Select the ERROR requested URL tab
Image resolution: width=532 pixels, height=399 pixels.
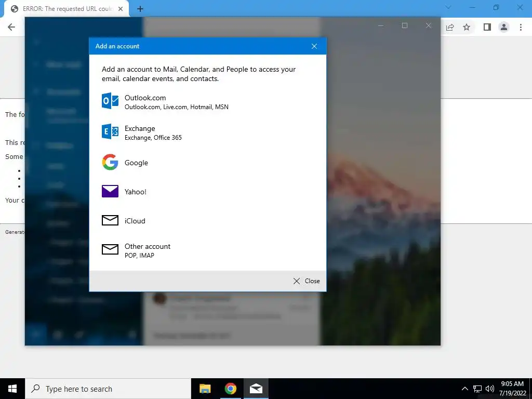[66, 9]
